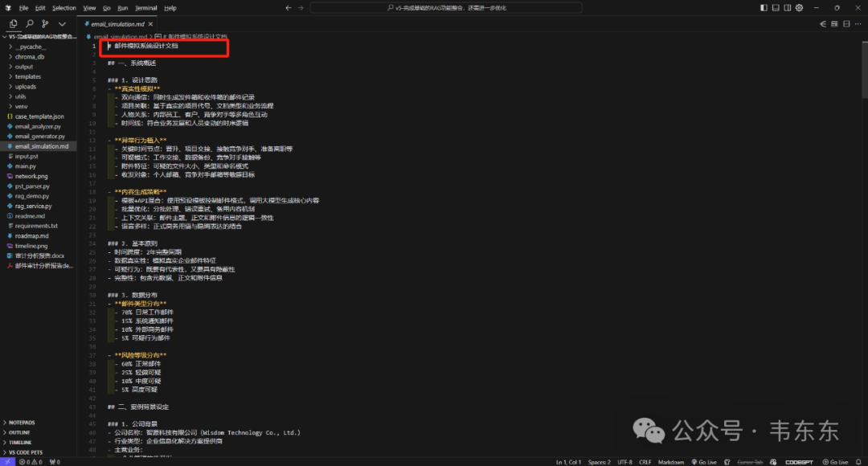Go forward with the right arrow
This screenshot has height=466, width=868.
tap(301, 8)
